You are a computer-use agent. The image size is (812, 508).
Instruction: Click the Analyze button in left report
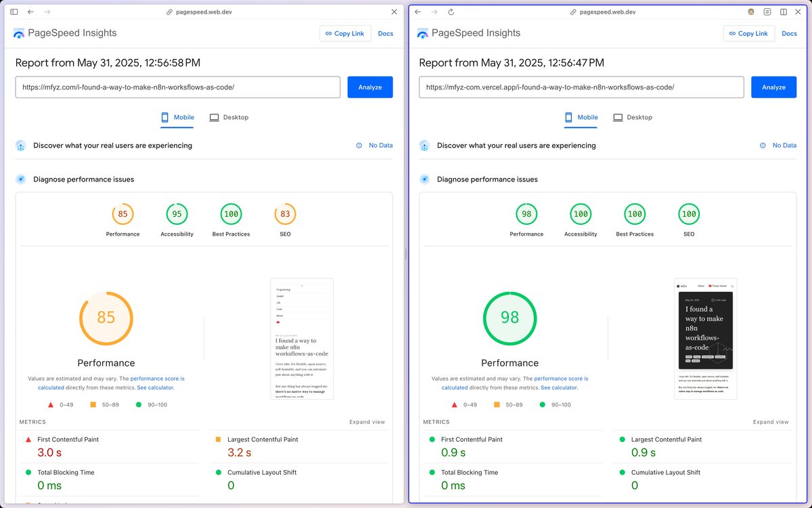[370, 87]
